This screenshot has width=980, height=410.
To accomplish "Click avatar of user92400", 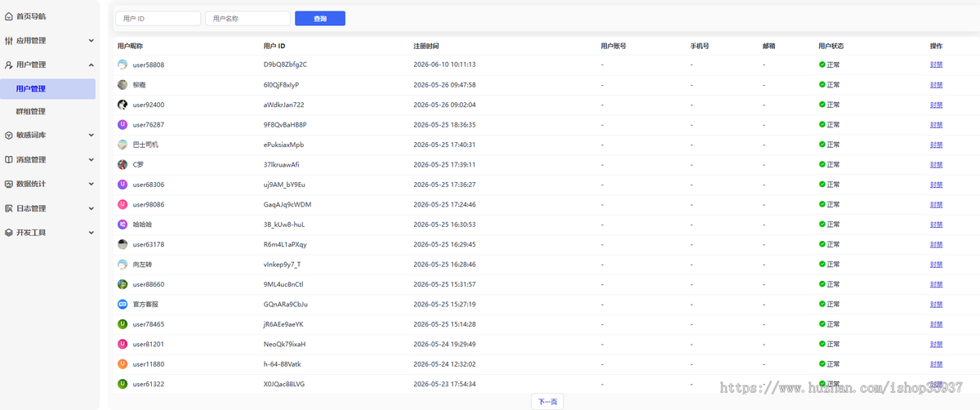I will pos(122,105).
